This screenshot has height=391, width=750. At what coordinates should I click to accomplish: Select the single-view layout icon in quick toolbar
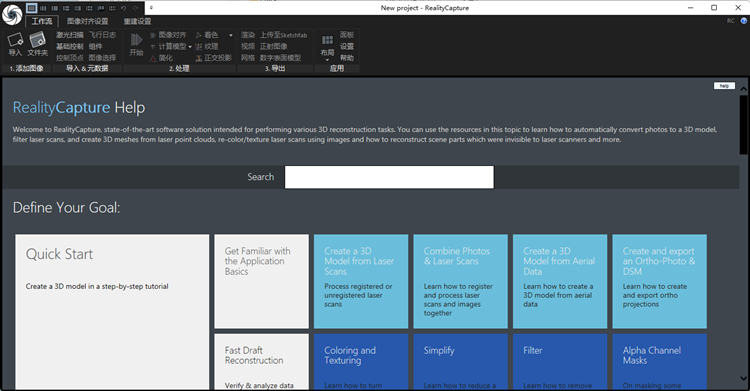(x=31, y=8)
